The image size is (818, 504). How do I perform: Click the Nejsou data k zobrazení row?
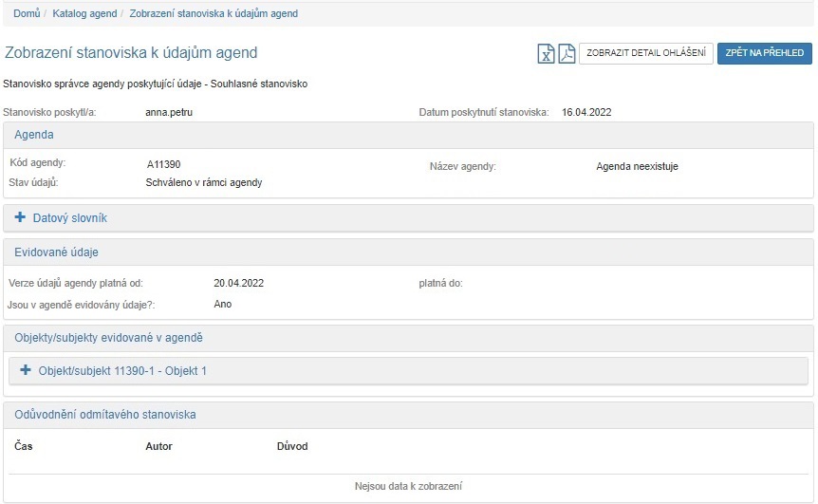408,486
